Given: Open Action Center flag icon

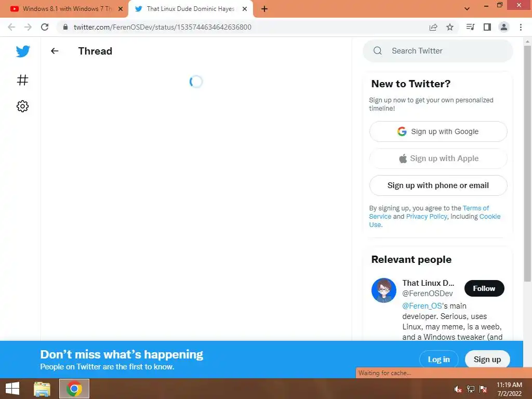Looking at the screenshot, I should coord(483,389).
